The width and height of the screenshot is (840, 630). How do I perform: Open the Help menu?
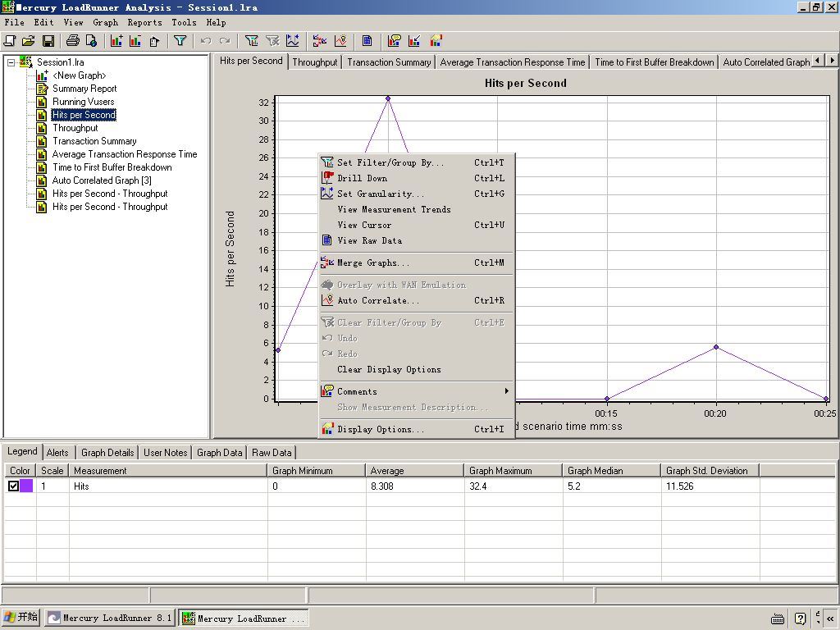pyautogui.click(x=216, y=22)
